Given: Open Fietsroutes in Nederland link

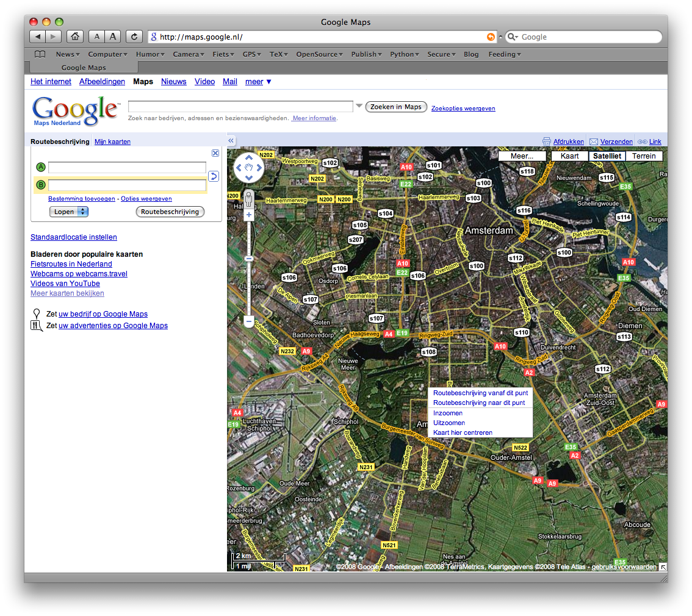Looking at the screenshot, I should coord(71,264).
